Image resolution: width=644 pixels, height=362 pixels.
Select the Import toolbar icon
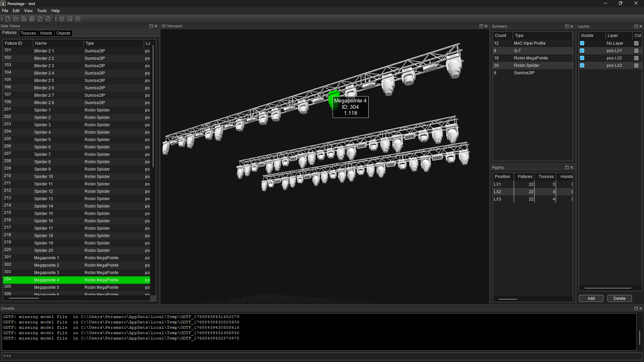tap(40, 19)
